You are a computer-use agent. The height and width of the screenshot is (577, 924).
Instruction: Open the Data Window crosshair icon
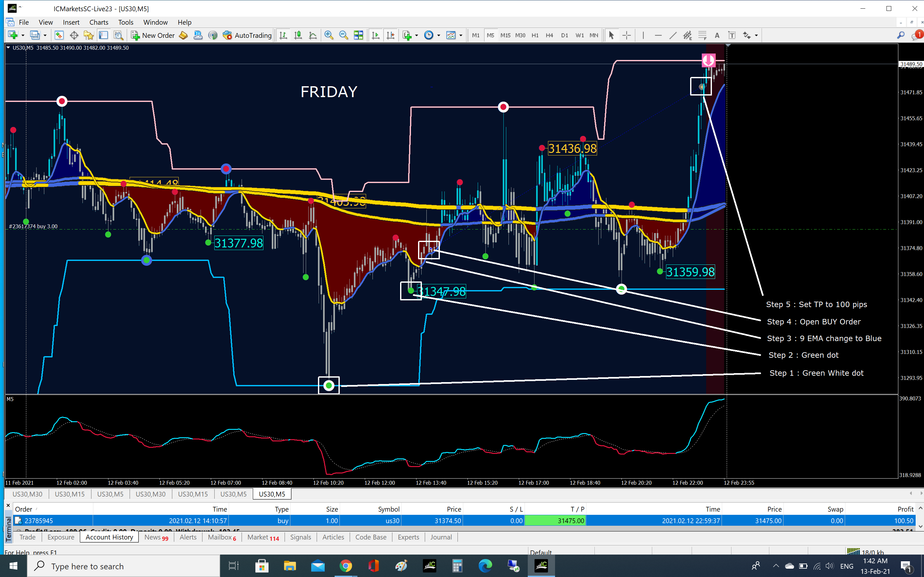(74, 36)
